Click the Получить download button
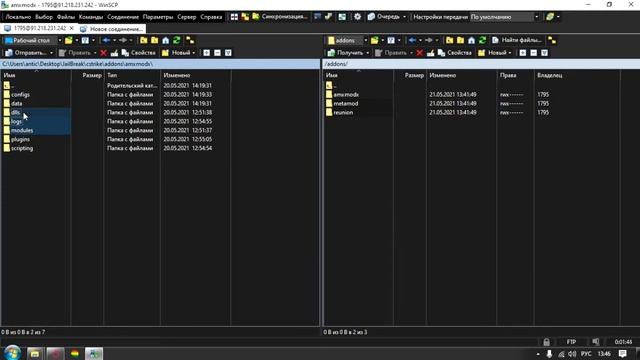This screenshot has width=640, height=360. (345, 53)
